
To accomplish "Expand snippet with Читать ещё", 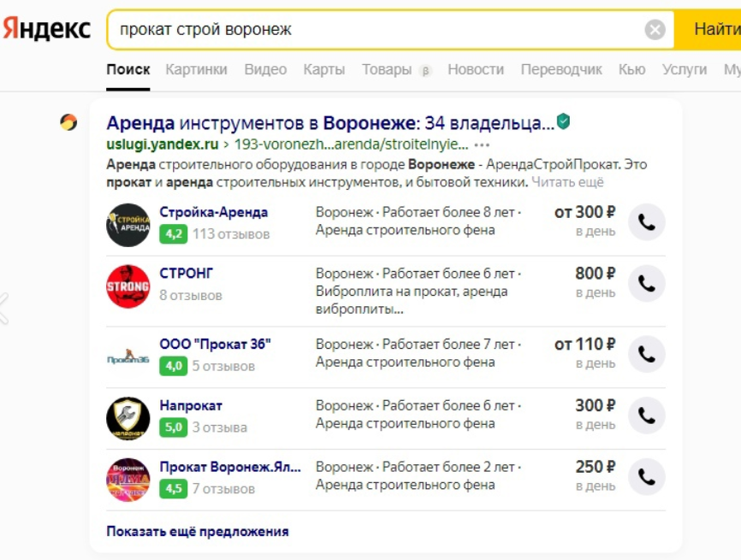I will click(567, 182).
